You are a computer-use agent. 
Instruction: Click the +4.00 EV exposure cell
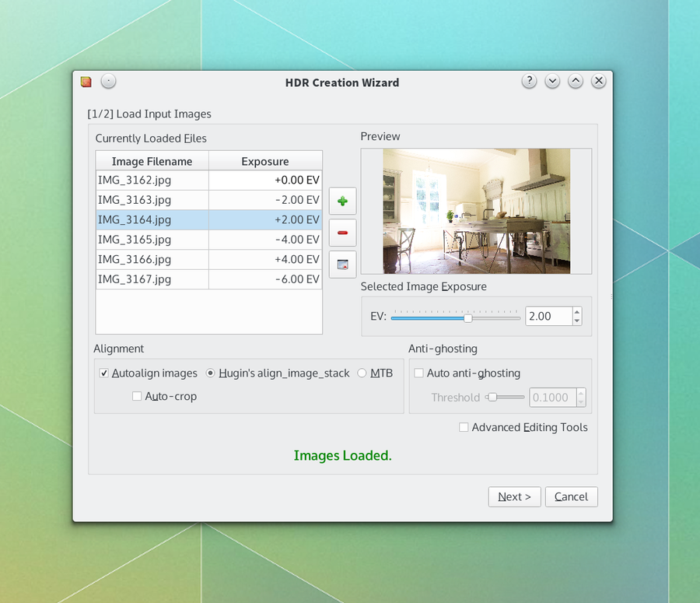[x=265, y=259]
